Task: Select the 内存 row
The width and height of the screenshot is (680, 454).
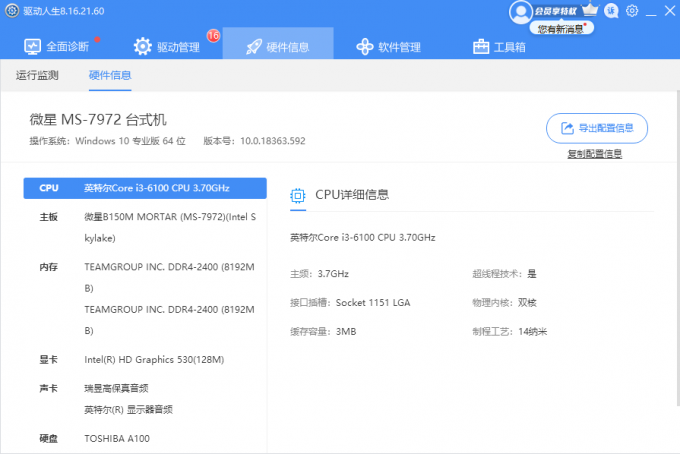Action: click(145, 299)
